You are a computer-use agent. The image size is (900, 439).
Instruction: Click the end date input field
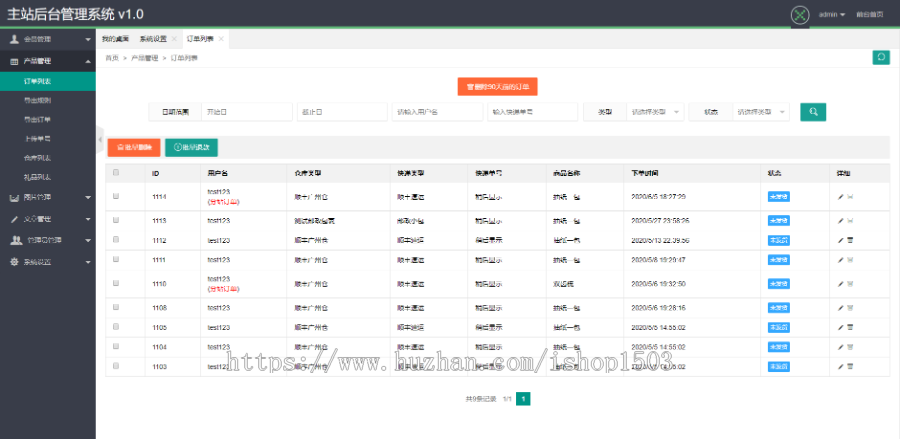click(x=342, y=112)
